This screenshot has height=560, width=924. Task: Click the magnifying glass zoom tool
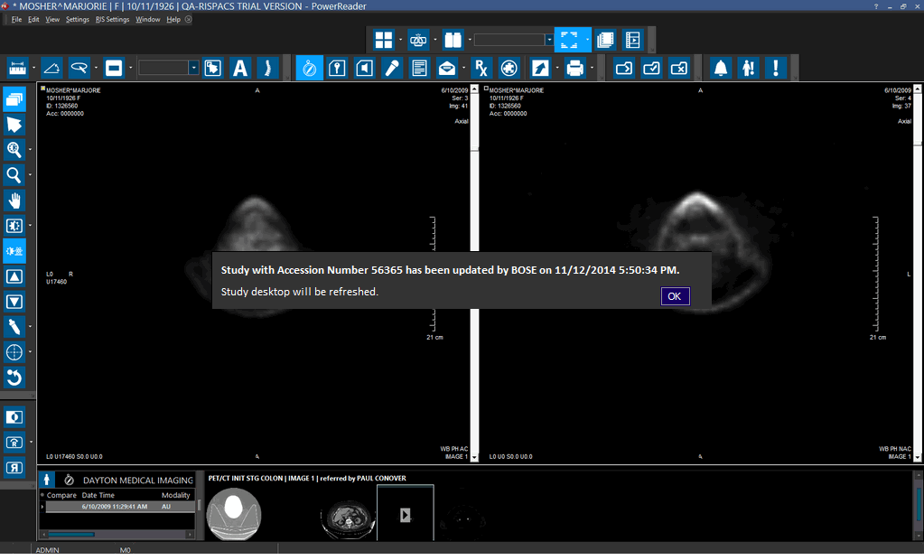[x=14, y=175]
